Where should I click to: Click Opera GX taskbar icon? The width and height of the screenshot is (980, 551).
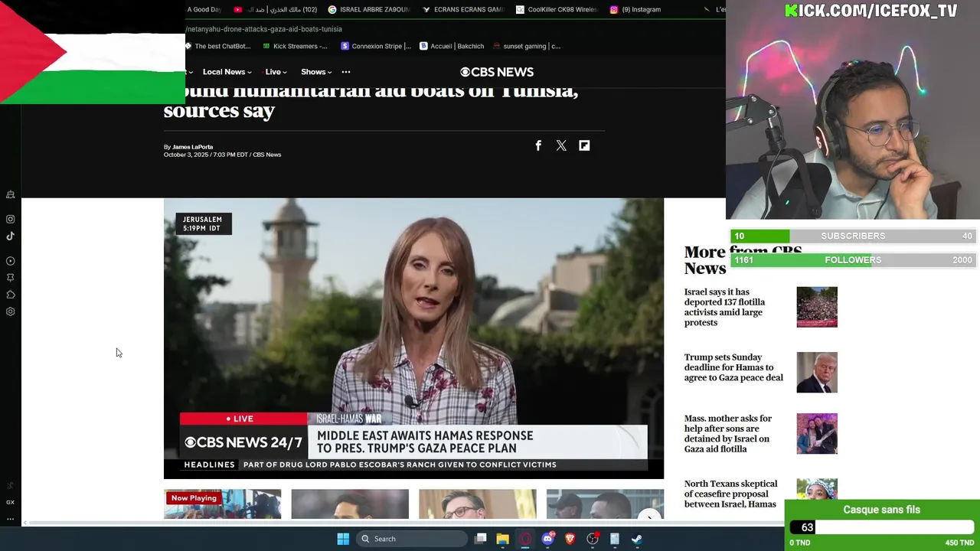coord(525,539)
